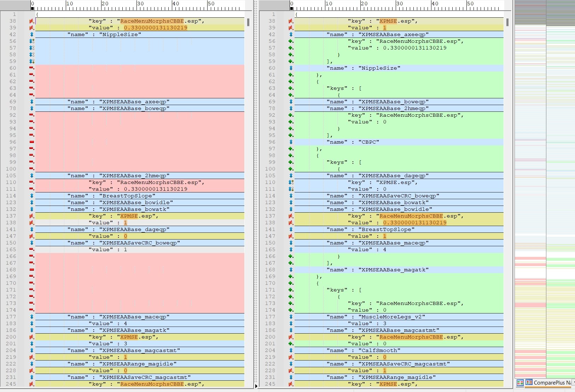Click line number 114 in left pane margin
The width and height of the screenshot is (575, 392).
pyautogui.click(x=11, y=196)
